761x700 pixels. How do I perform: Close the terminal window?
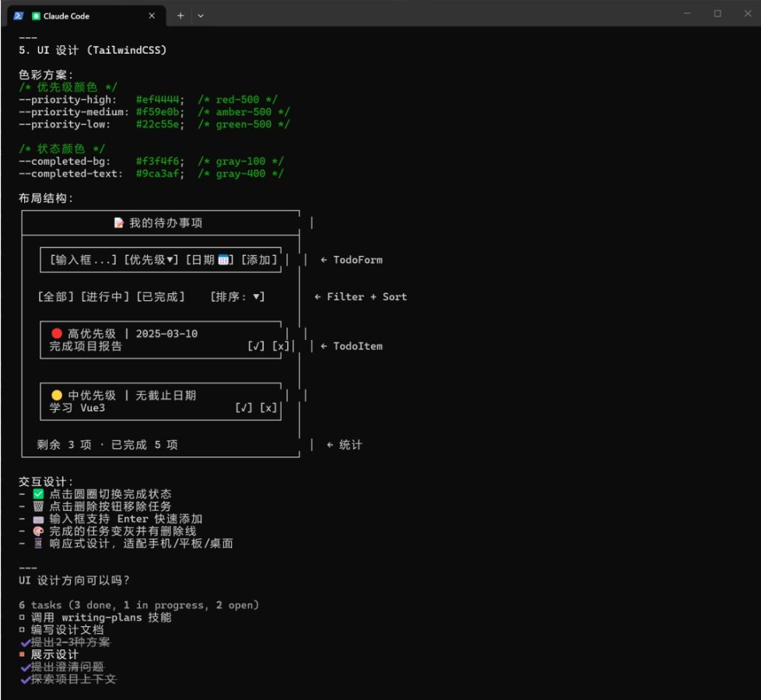pyautogui.click(x=748, y=13)
